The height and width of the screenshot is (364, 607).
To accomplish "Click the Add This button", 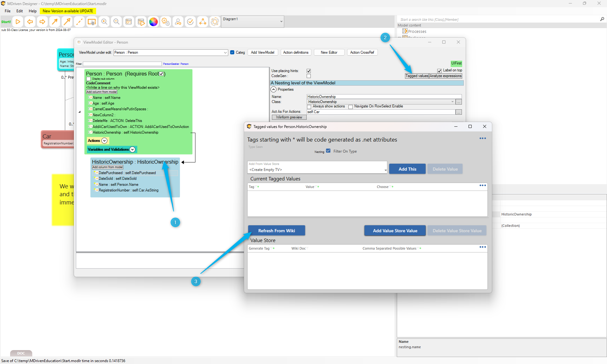I will click(407, 169).
